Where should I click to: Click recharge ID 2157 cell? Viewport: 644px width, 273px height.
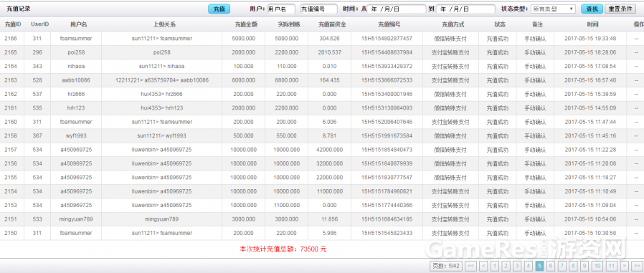pyautogui.click(x=11, y=150)
